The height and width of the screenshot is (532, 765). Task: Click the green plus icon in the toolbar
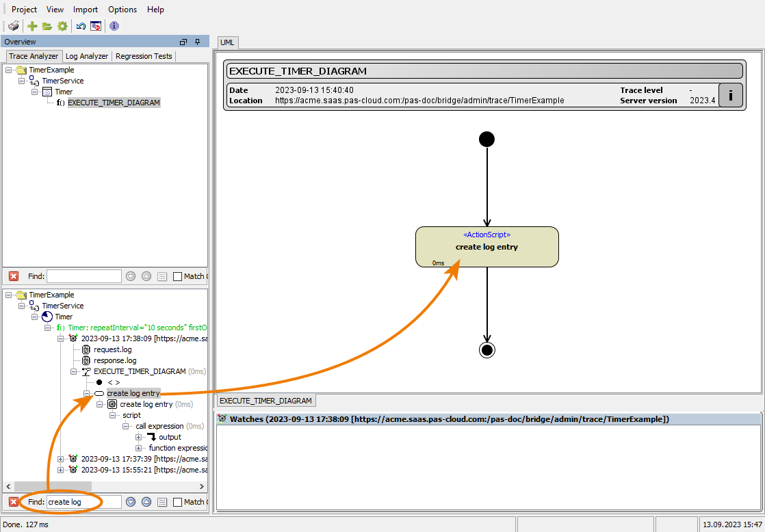[x=32, y=26]
